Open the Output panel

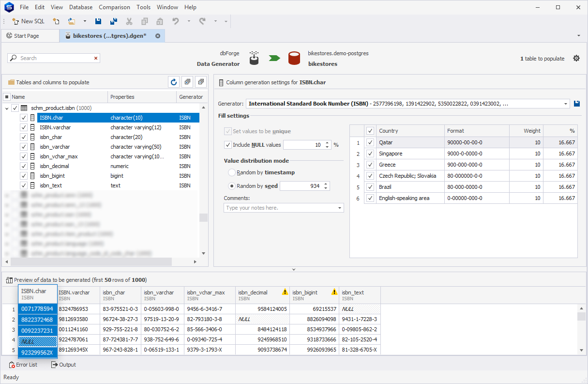(x=63, y=365)
